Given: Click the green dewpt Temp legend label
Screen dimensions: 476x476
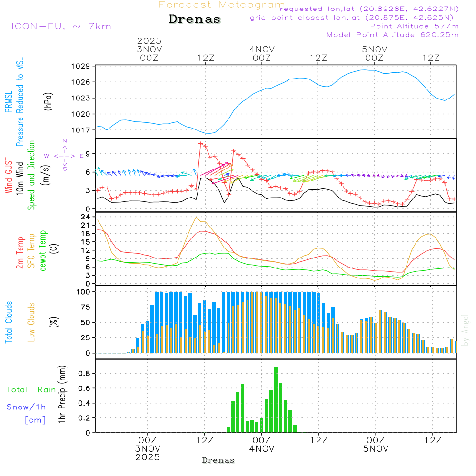Looking at the screenshot, I should coord(43,251).
